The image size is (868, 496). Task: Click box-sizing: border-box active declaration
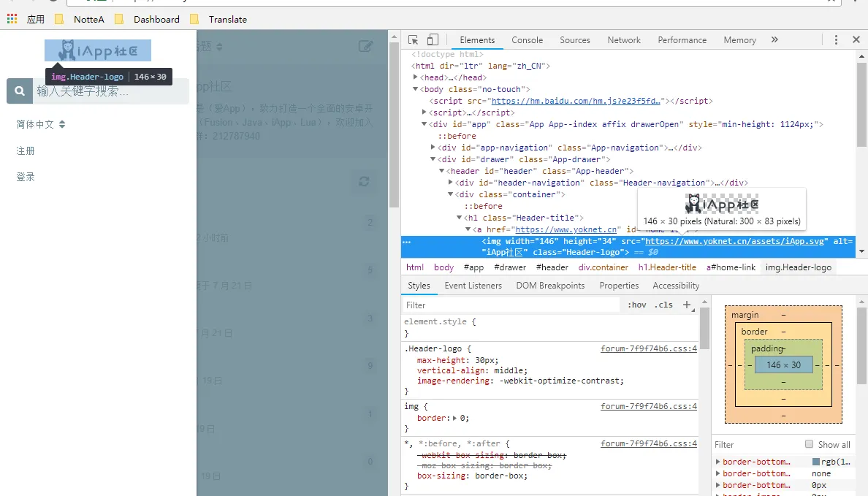pyautogui.click(x=472, y=476)
